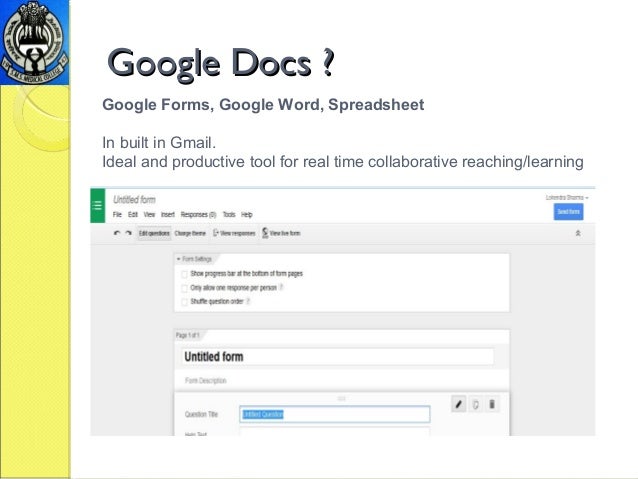Open the Lokendra Sharma account dropdown
Image resolution: width=638 pixels, height=479 pixels.
(567, 197)
